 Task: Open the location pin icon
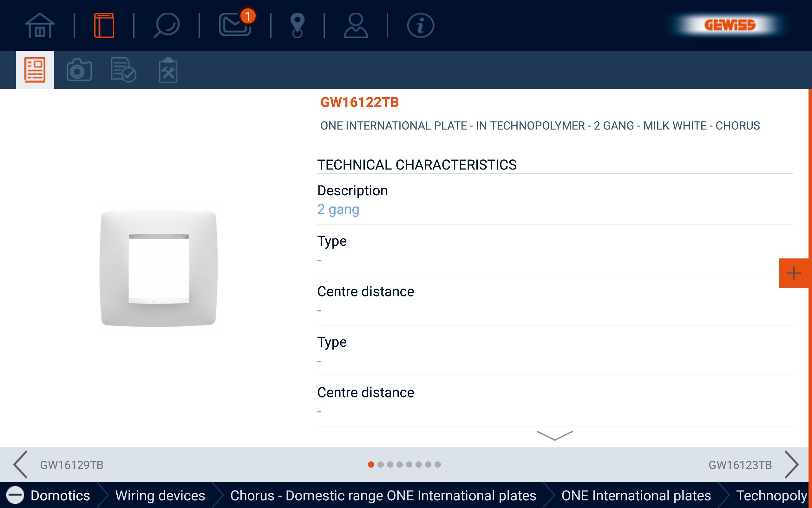click(x=297, y=25)
